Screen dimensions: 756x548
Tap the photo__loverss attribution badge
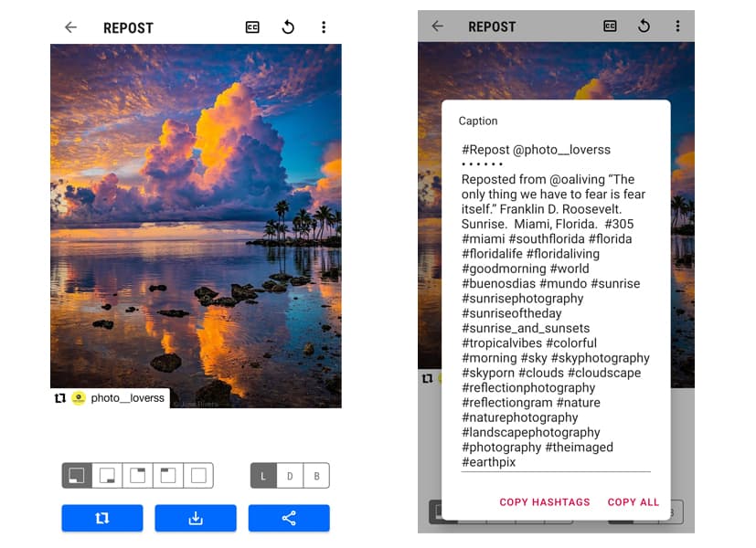coord(110,398)
